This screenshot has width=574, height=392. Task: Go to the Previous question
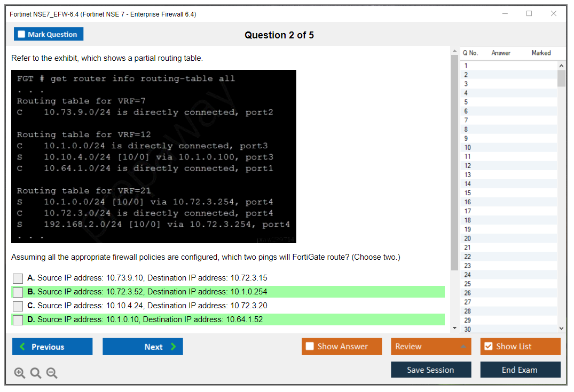coord(52,347)
